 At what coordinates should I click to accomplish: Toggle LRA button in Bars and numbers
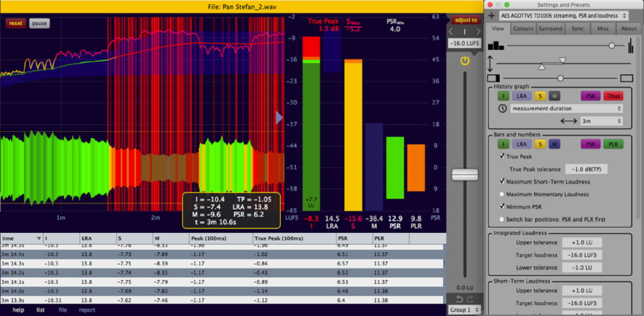tap(521, 144)
